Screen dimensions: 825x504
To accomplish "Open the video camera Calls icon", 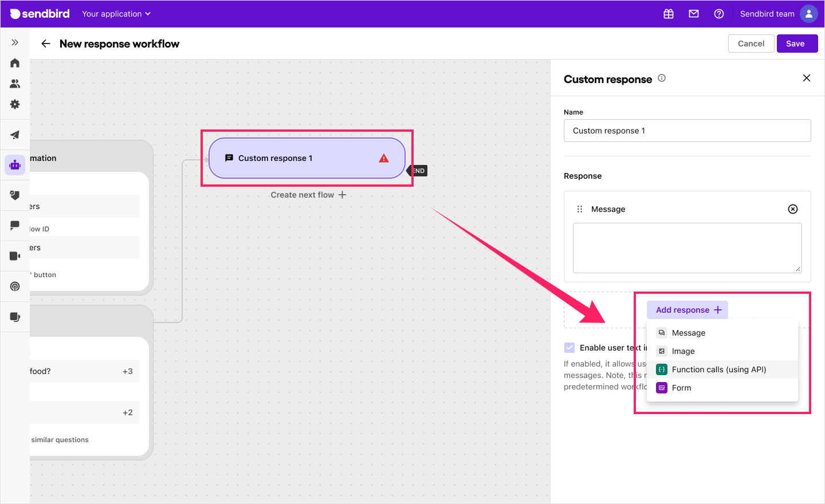I will coord(15,255).
